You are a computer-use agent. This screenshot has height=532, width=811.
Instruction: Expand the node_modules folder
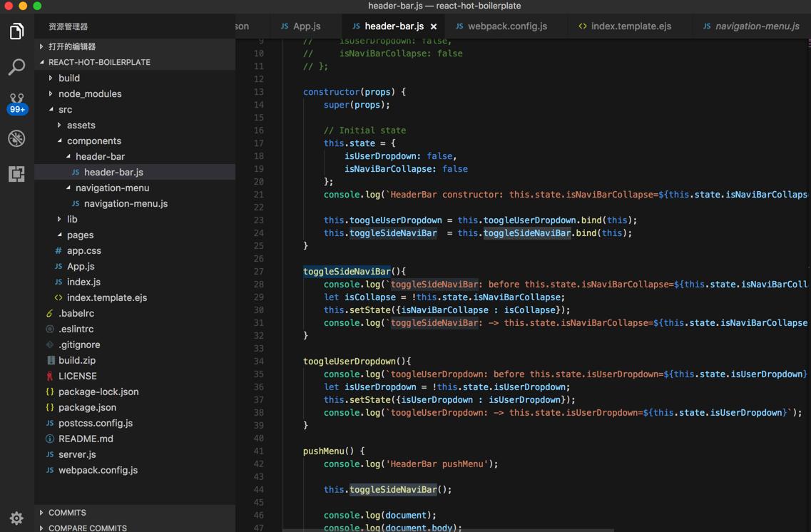pyautogui.click(x=90, y=93)
